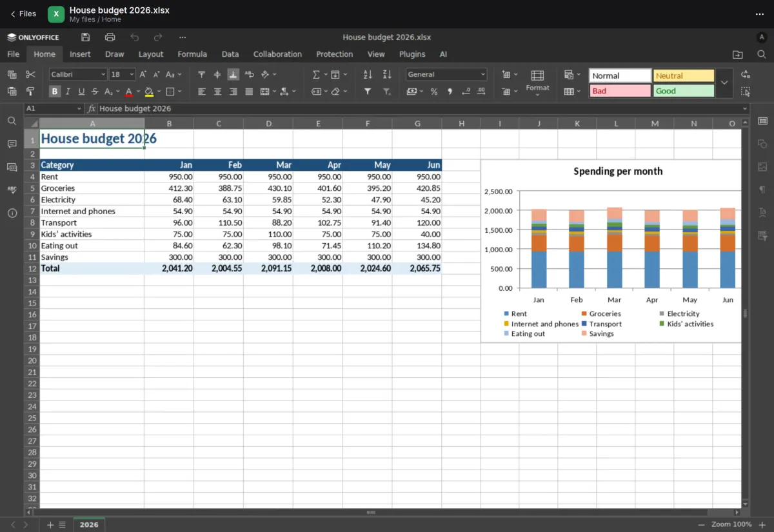Click the Save icon in the title bar

[86, 37]
